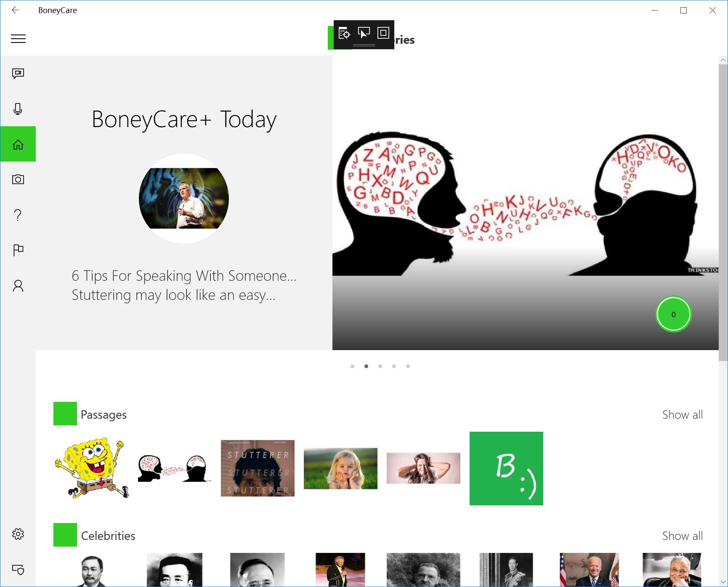
Task: Open the Stutterer movie poster passage
Action: coord(258,468)
